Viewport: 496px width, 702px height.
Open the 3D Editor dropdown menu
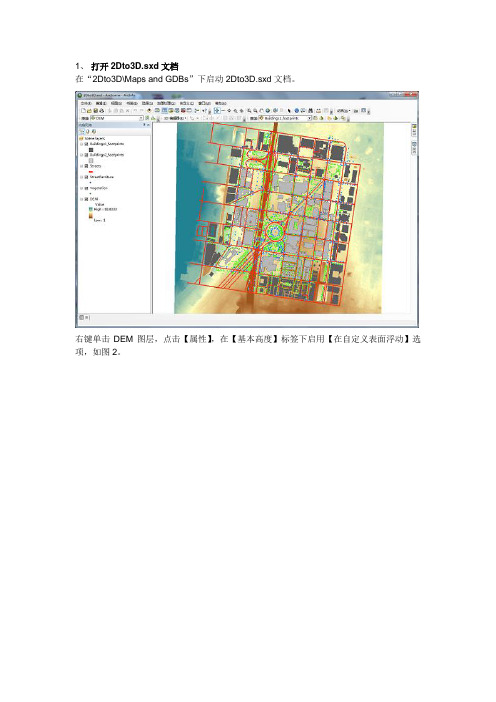(175, 118)
